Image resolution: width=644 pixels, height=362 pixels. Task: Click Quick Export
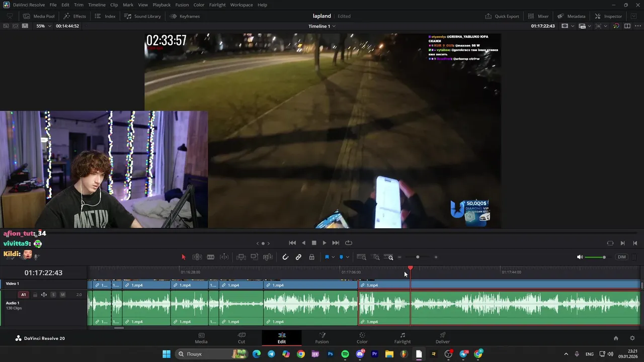tap(502, 16)
